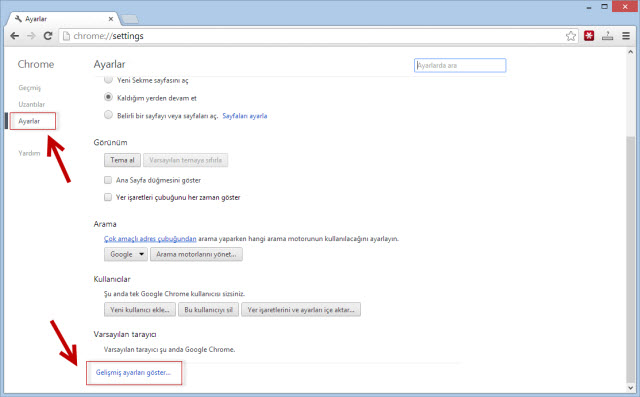The height and width of the screenshot is (397, 640).
Task: Bookmark this page with the star icon
Action: (571, 36)
